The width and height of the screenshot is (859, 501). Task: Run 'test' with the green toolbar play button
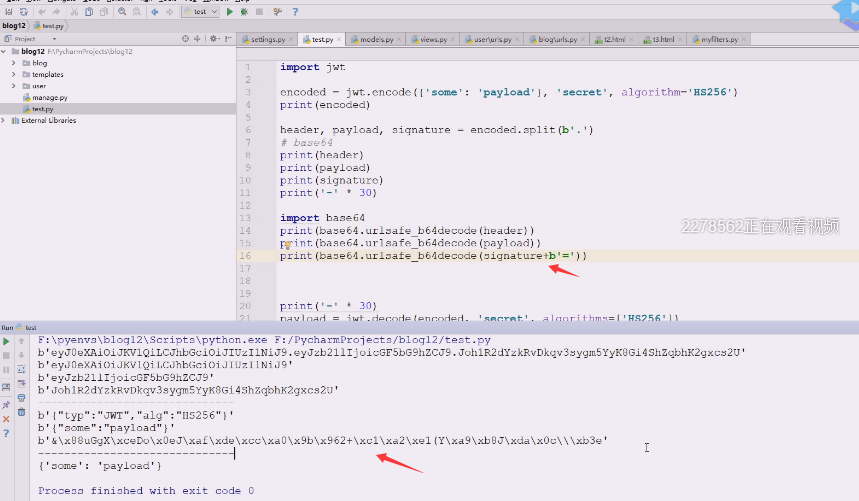230,11
